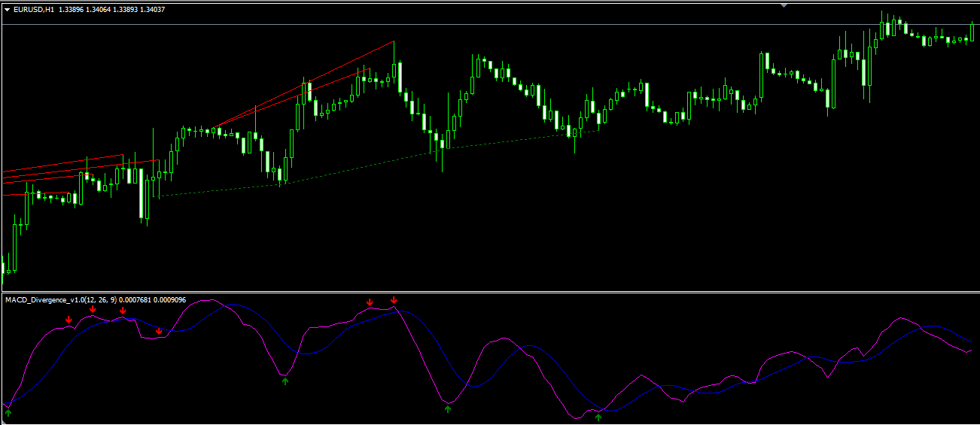Select the rightmost red down arrow in MACD window
Screen dimensions: 980x425
click(394, 301)
